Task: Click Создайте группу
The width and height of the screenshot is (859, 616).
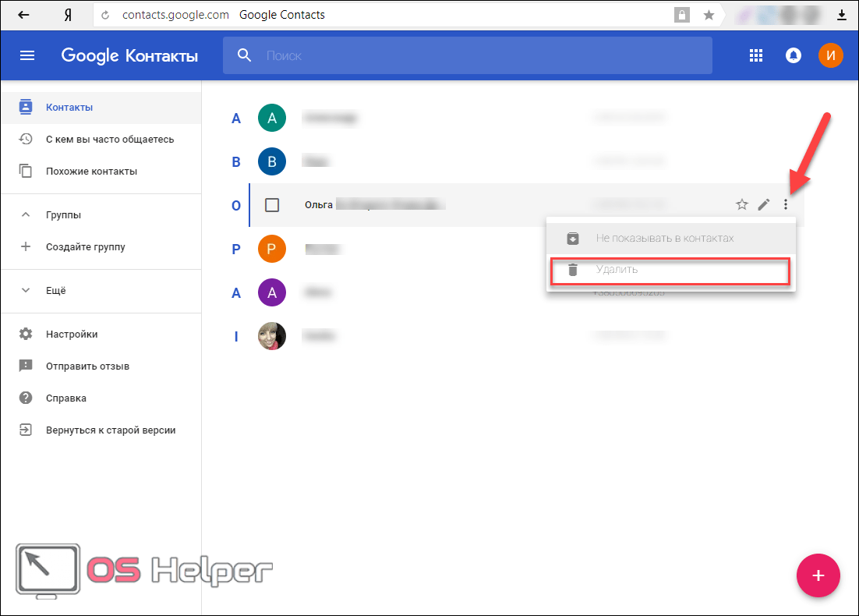Action: [x=85, y=247]
